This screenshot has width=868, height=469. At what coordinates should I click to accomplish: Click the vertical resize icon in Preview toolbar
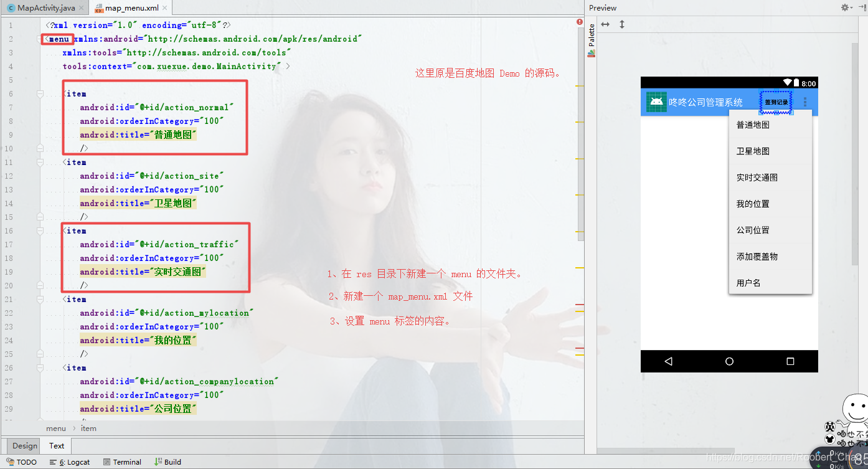621,23
